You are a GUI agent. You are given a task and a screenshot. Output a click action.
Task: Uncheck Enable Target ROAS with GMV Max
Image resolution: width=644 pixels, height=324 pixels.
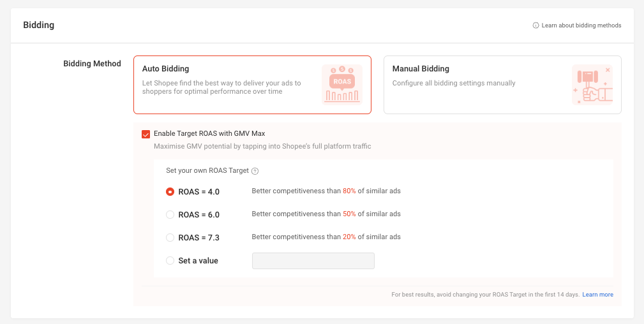pos(146,135)
